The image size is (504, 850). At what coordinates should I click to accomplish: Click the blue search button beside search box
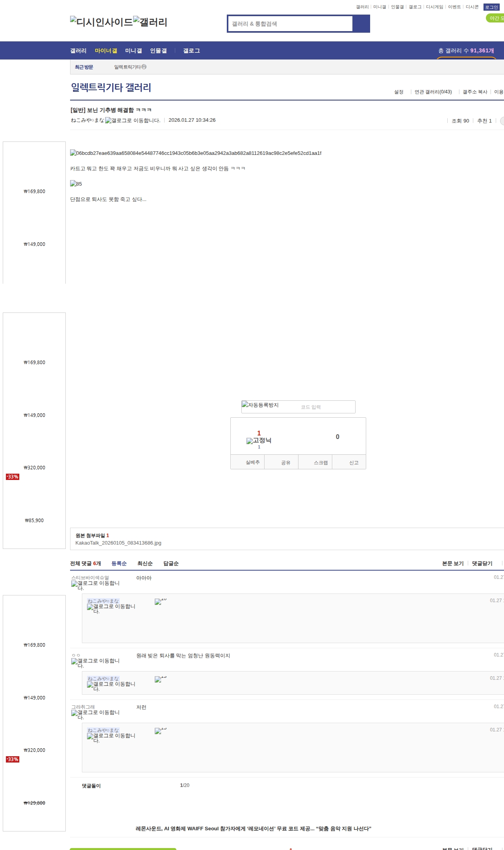click(361, 24)
